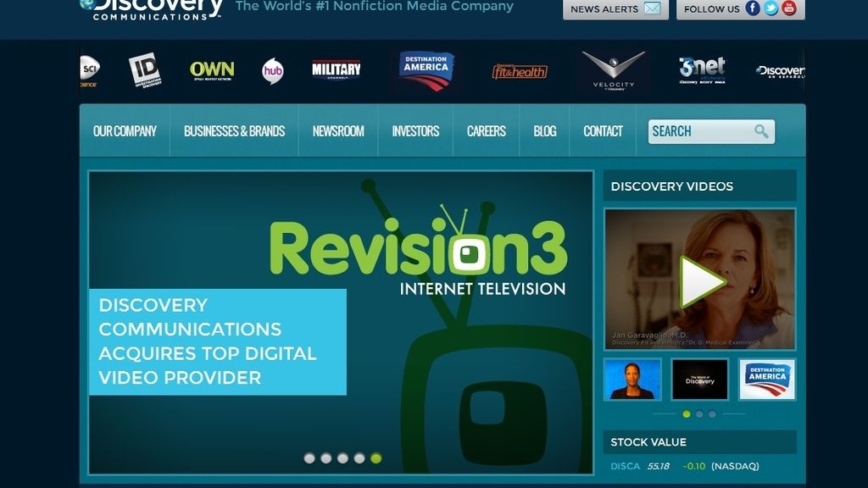Screen dimensions: 868x488
Task: Open the Our Company menu
Action: click(125, 131)
